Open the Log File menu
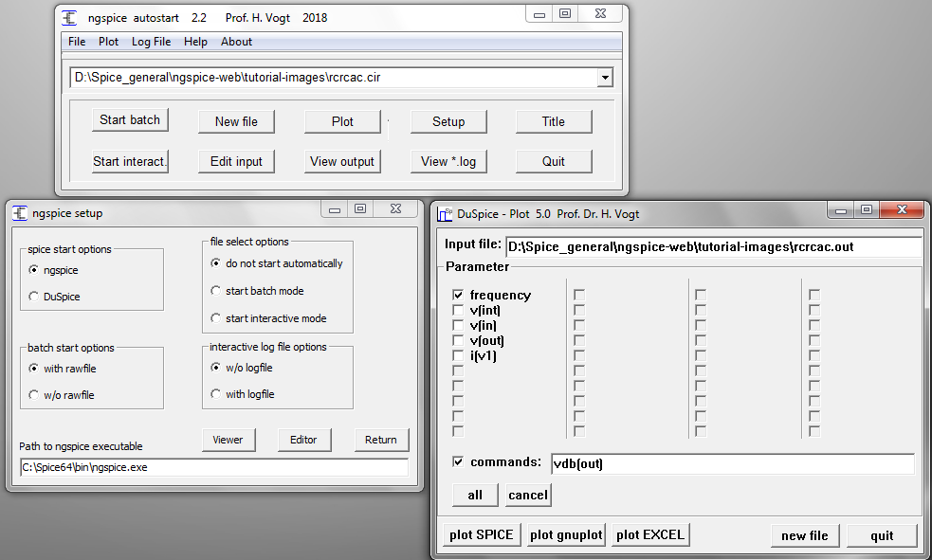The image size is (932, 560). pos(151,42)
